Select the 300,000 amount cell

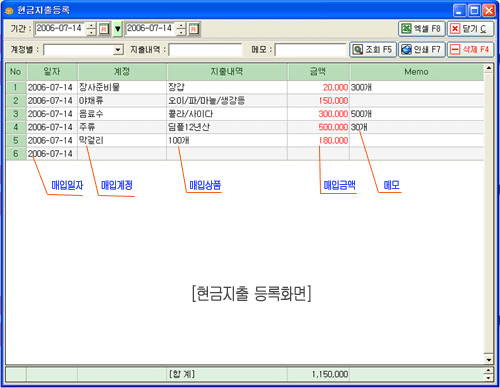click(318, 114)
